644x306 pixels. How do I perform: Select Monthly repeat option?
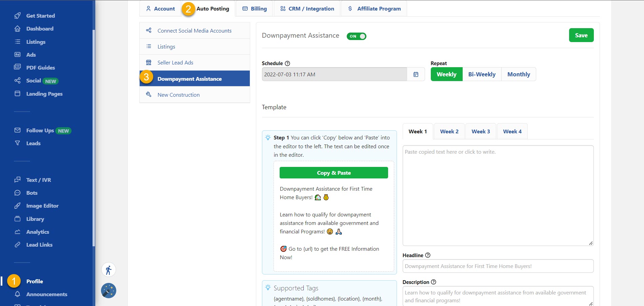coord(518,74)
